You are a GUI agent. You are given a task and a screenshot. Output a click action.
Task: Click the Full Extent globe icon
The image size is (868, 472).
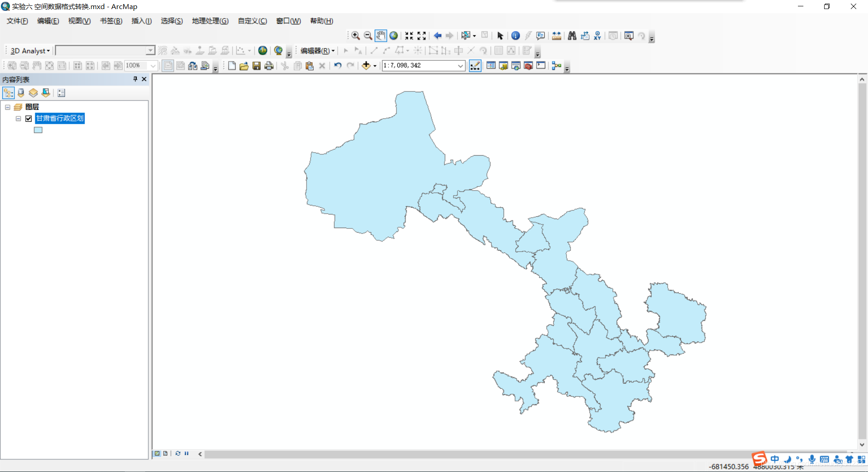pyautogui.click(x=394, y=36)
